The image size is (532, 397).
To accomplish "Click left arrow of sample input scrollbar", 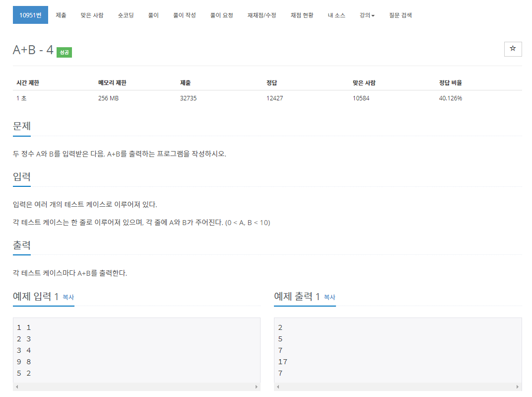I will pyautogui.click(x=17, y=387).
